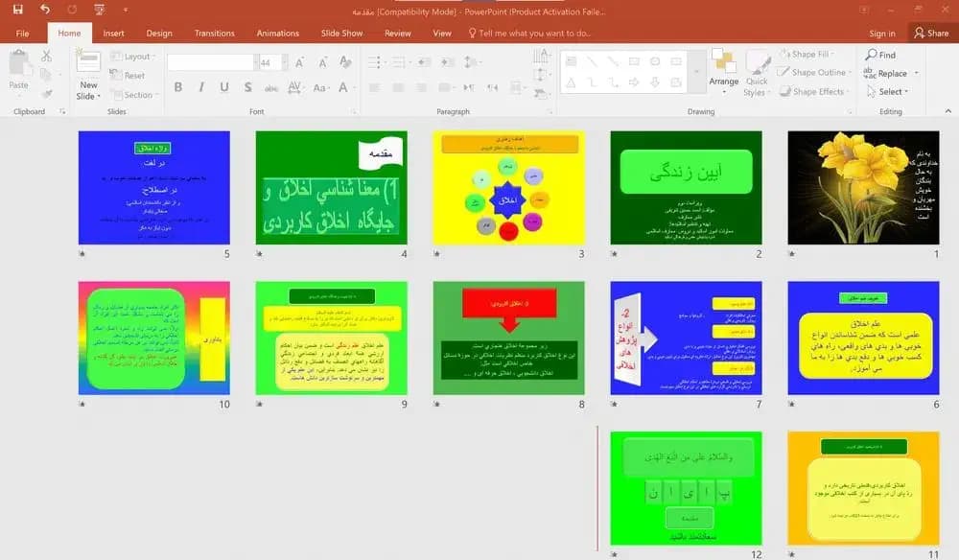Open the font size 44 dropdown
The height and width of the screenshot is (560, 959).
[285, 62]
